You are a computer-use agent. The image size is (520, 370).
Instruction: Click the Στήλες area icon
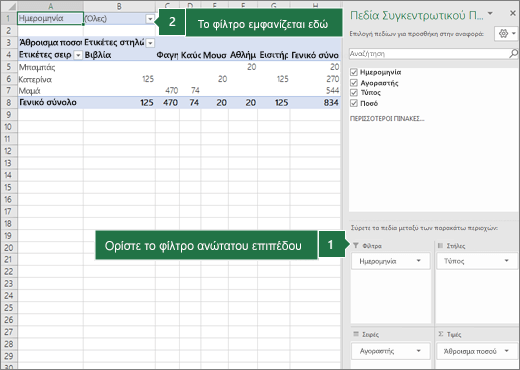pos(440,246)
